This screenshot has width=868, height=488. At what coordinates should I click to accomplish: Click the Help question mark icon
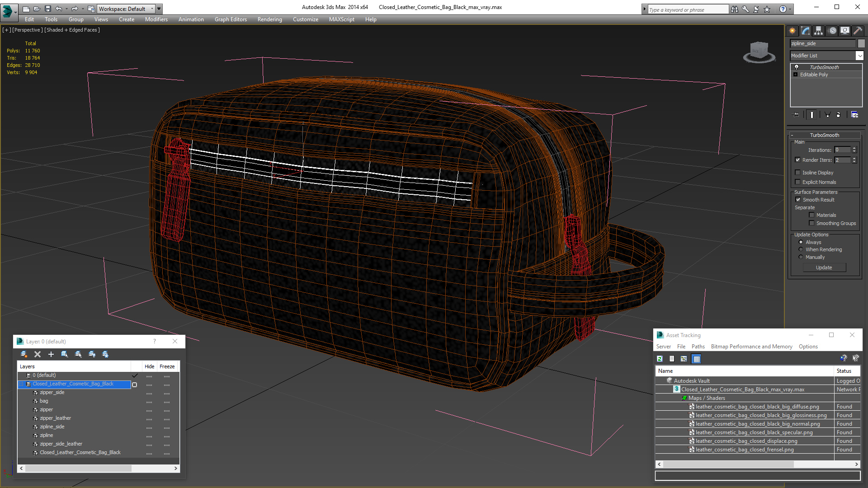[x=783, y=9]
